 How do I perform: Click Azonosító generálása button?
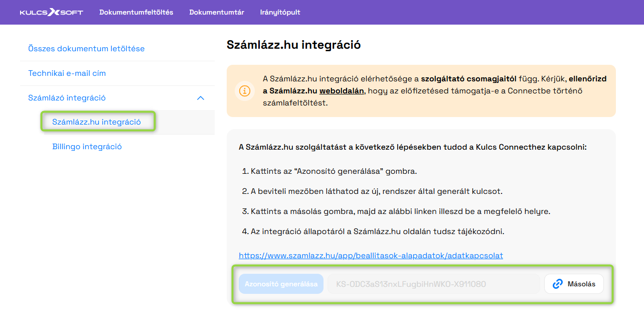click(281, 284)
